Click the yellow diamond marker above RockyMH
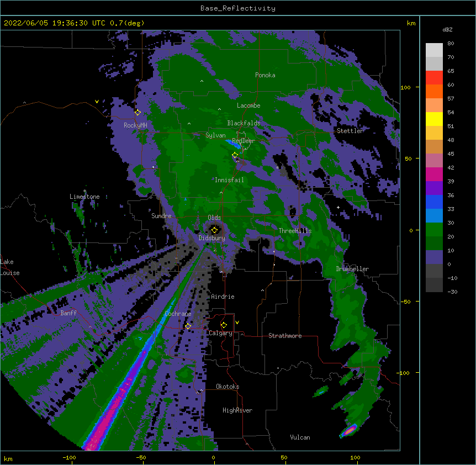The height and width of the screenshot is (465, 476). click(138, 112)
